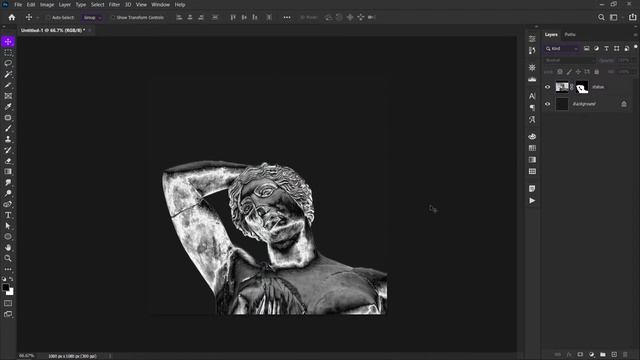Click the Untitled-1 document tab
The image size is (640, 360).
point(53,30)
